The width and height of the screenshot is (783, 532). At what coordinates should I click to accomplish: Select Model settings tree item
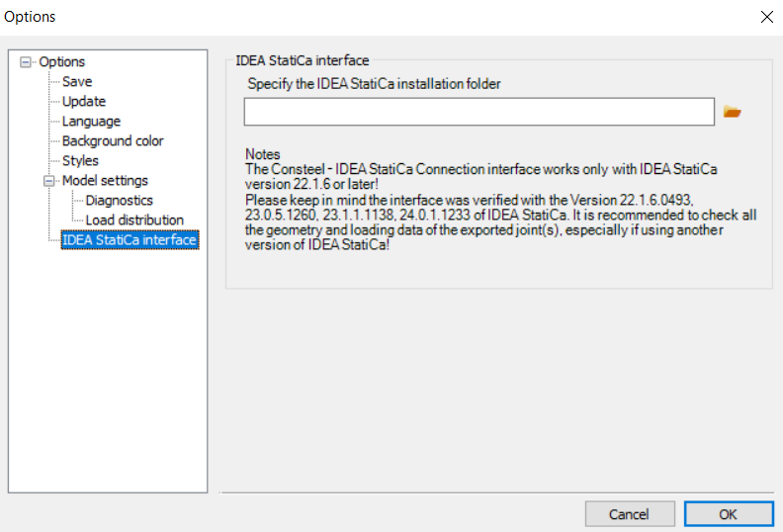[x=105, y=180]
